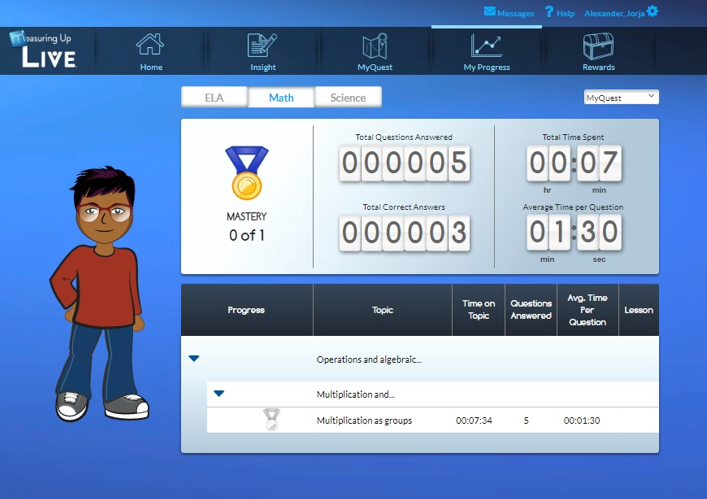
Task: Click the Progress column header
Action: (x=246, y=310)
